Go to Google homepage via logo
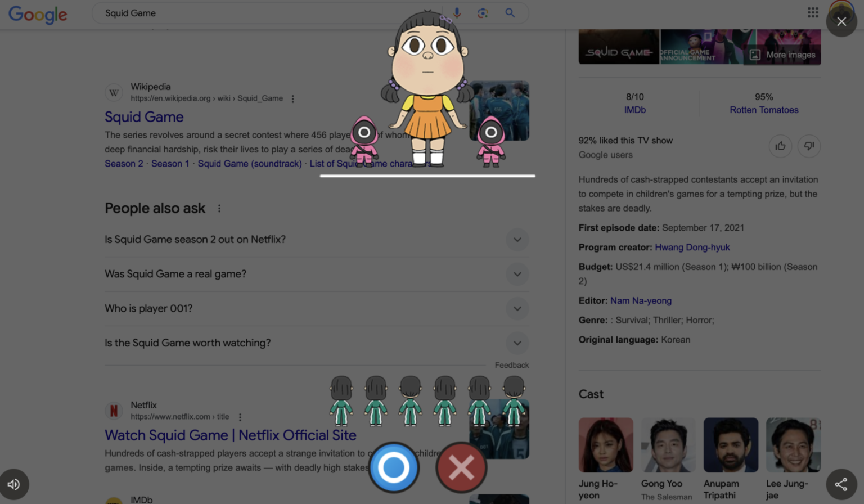The width and height of the screenshot is (864, 504). 38,14
